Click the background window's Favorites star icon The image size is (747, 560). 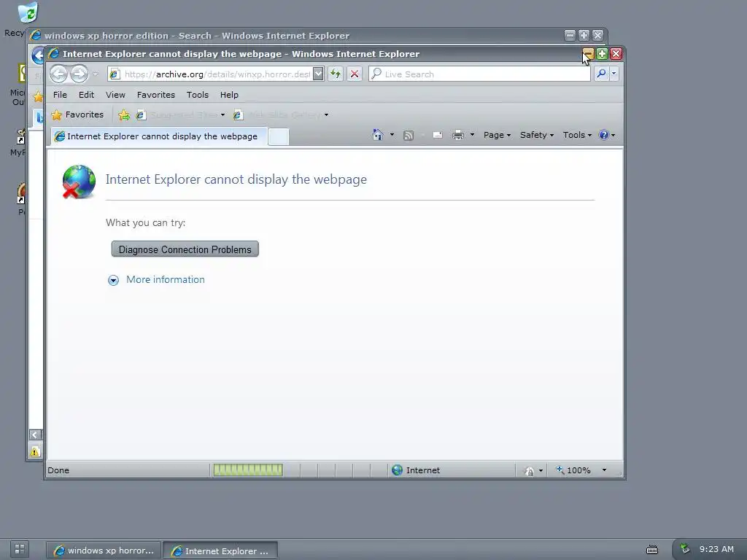tap(38, 98)
